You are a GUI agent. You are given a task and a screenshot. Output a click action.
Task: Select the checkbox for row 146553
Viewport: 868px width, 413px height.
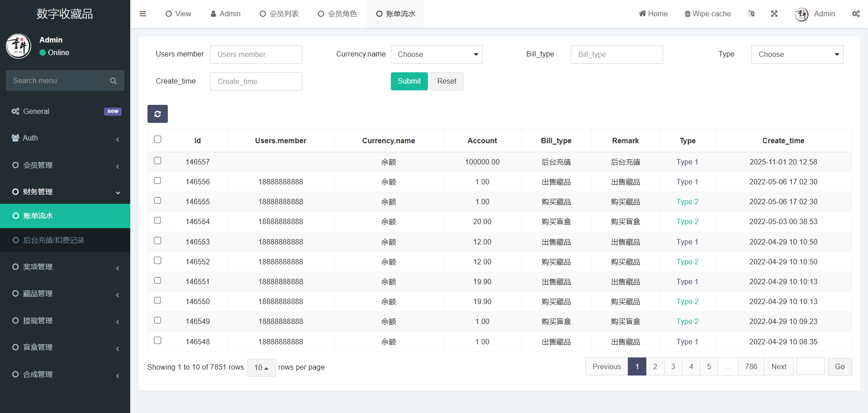pyautogui.click(x=157, y=240)
